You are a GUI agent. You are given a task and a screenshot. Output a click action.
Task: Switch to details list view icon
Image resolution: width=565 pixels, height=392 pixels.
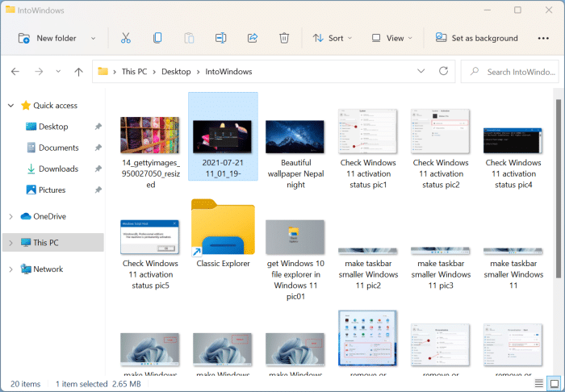click(x=539, y=383)
